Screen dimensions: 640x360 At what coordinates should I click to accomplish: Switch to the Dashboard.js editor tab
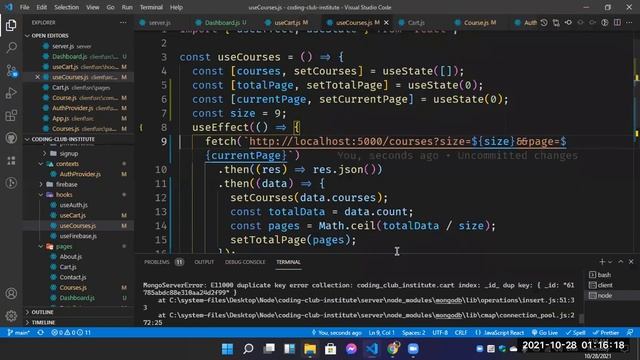[221, 22]
